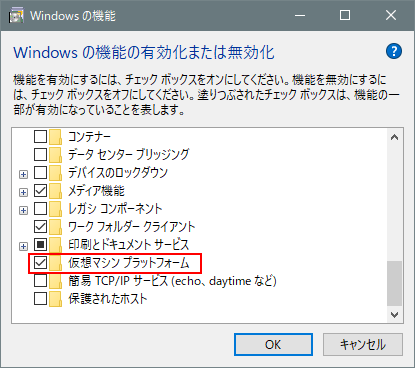Select the データ センター ブリッジング label
This screenshot has width=415, height=368.
click(x=129, y=154)
